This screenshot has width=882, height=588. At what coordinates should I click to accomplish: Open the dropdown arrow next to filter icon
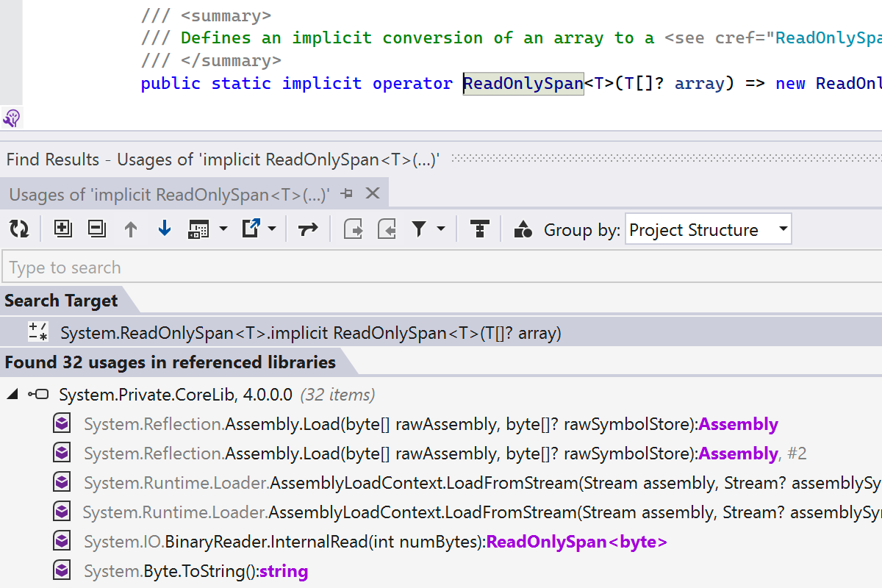click(441, 229)
